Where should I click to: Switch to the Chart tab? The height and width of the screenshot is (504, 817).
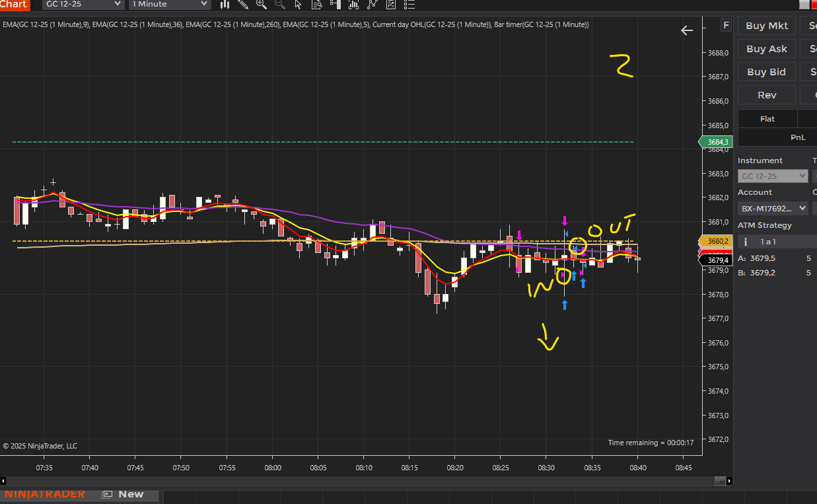[x=15, y=5]
